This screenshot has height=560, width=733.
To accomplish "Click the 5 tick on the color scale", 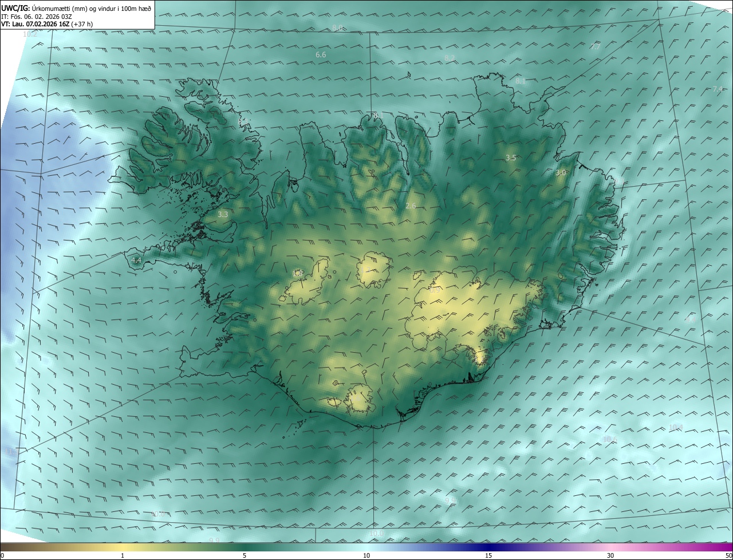I will click(x=245, y=555).
